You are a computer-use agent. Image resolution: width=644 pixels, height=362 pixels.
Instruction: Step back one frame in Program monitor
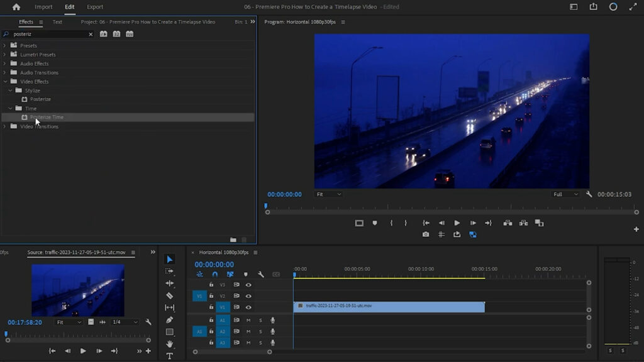(x=441, y=223)
